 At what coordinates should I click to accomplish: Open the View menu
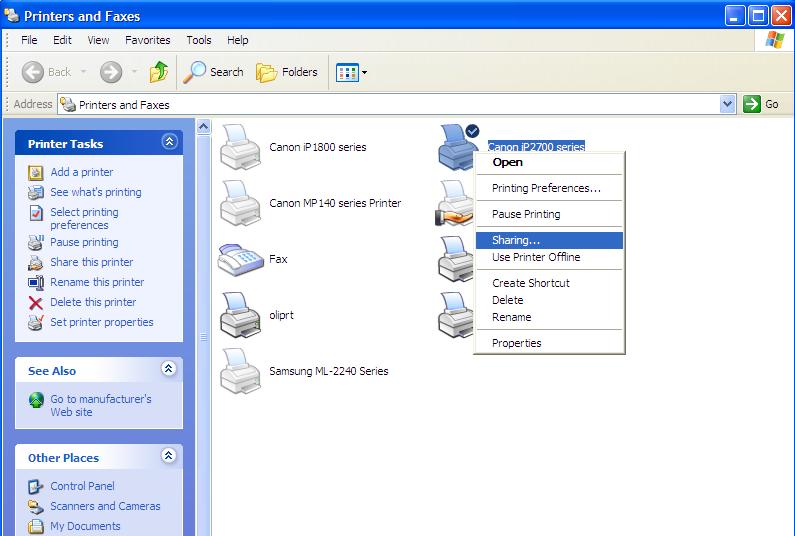click(x=98, y=40)
